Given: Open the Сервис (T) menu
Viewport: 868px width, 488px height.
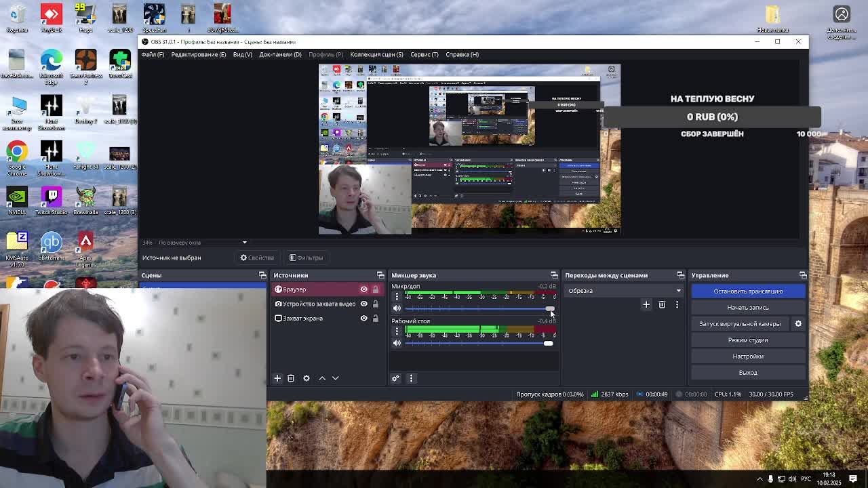Looking at the screenshot, I should pyautogui.click(x=425, y=54).
